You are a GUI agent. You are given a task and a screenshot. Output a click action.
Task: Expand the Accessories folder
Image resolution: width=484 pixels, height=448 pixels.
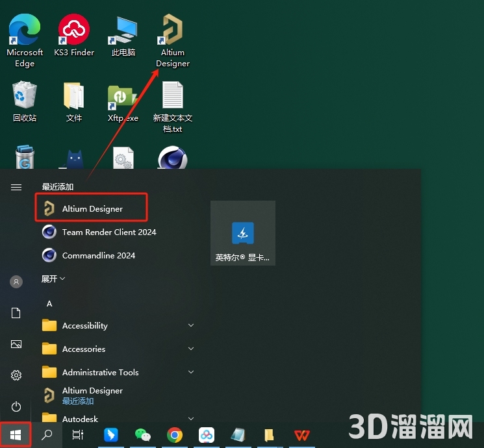point(118,349)
